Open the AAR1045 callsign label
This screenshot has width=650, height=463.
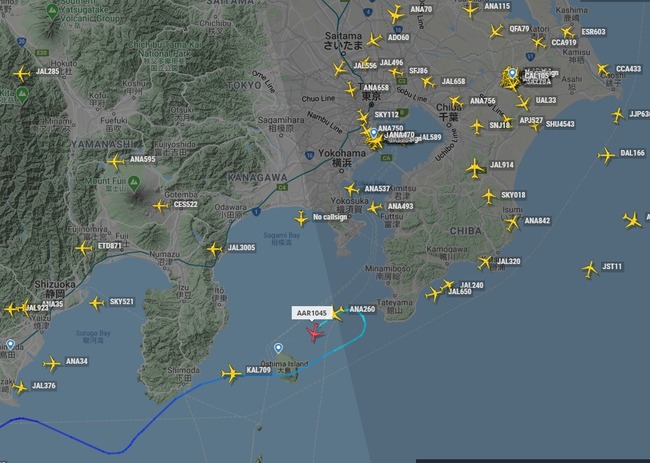click(x=312, y=313)
